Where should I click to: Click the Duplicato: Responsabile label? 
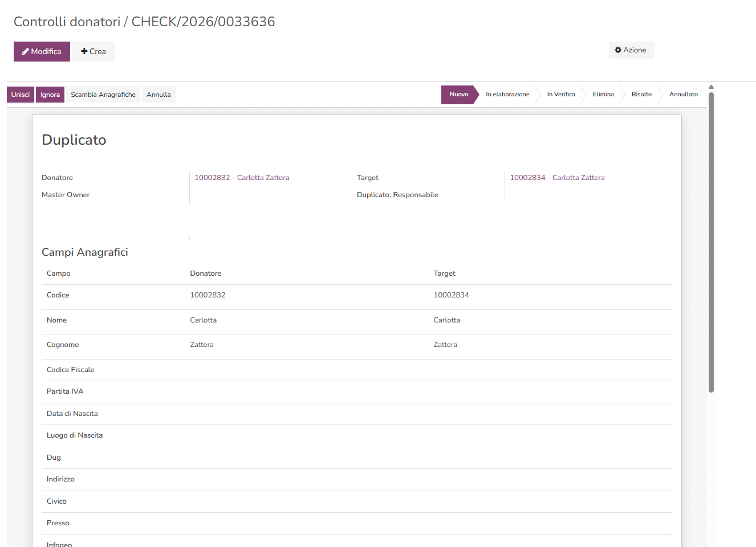click(397, 195)
